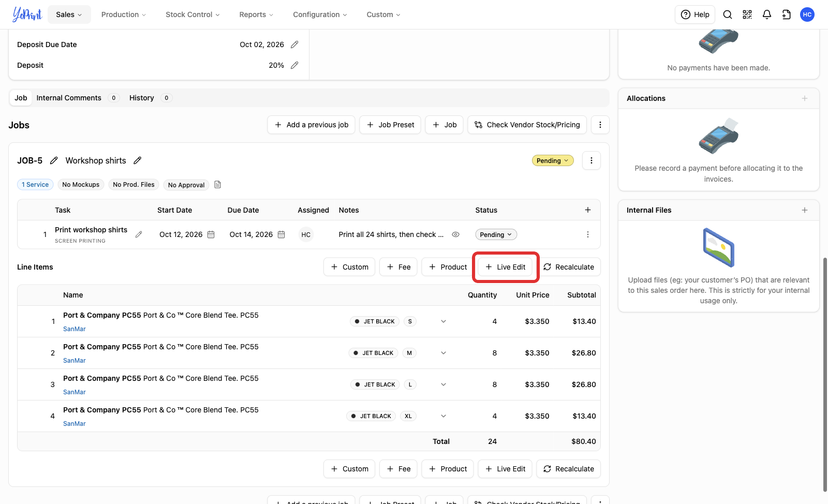Click the 1 Service badge
Viewport: 828px width, 504px height.
pyautogui.click(x=35, y=185)
